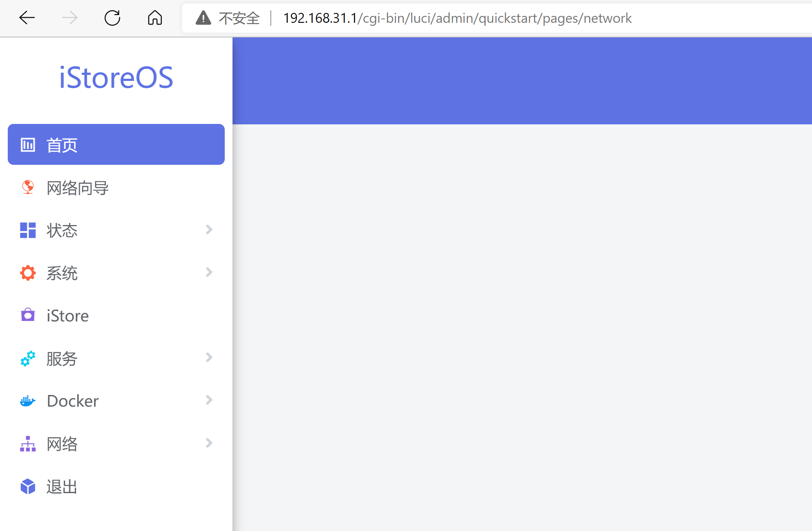
Task: Expand the Docker submenu
Action: tap(209, 400)
